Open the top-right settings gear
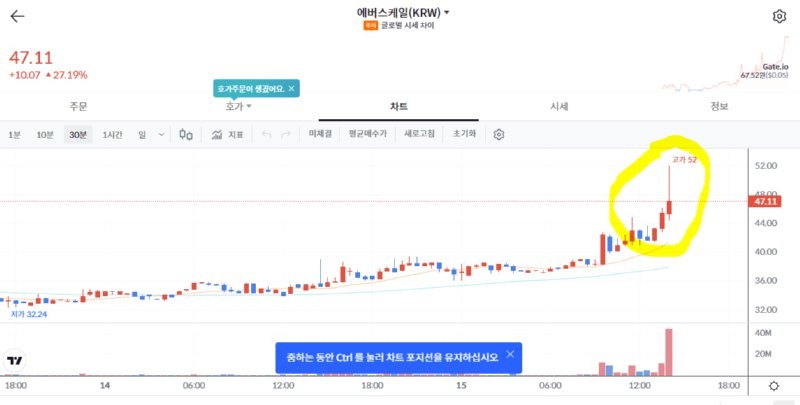The width and height of the screenshot is (800, 405). click(x=779, y=16)
